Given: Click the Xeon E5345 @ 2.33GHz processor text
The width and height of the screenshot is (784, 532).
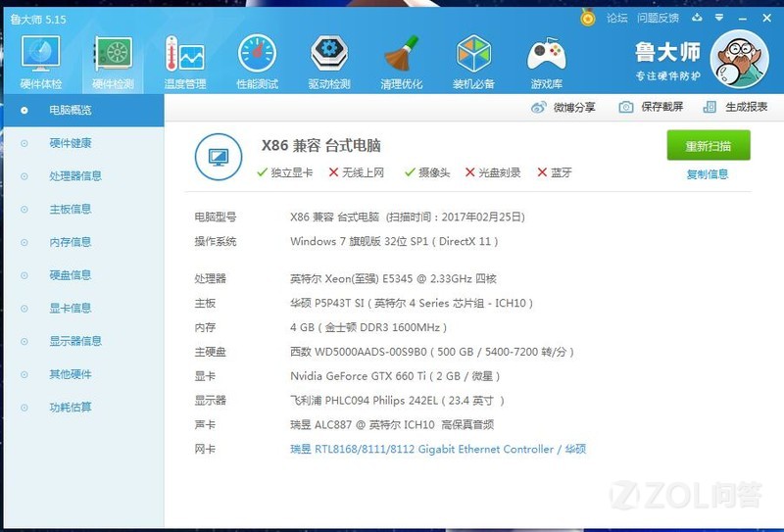Looking at the screenshot, I should tap(394, 278).
